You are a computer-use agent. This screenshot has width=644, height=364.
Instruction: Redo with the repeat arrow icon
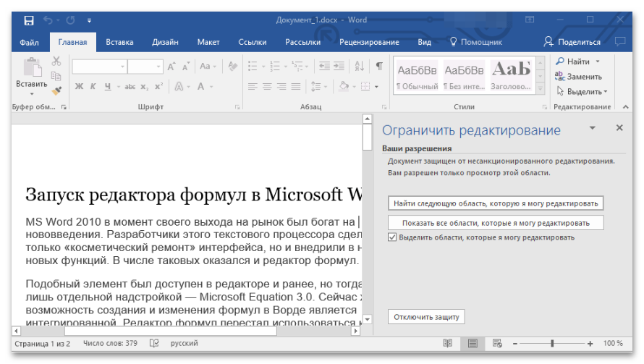pyautogui.click(x=71, y=20)
